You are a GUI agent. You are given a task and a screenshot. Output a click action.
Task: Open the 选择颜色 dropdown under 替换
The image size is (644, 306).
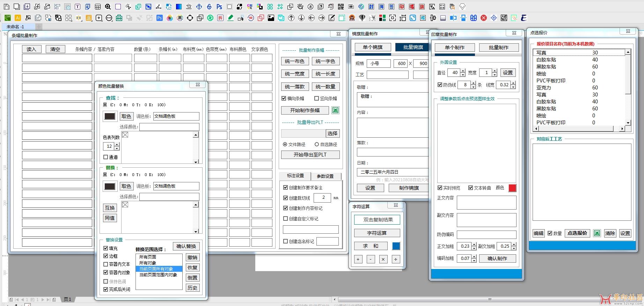(169, 197)
